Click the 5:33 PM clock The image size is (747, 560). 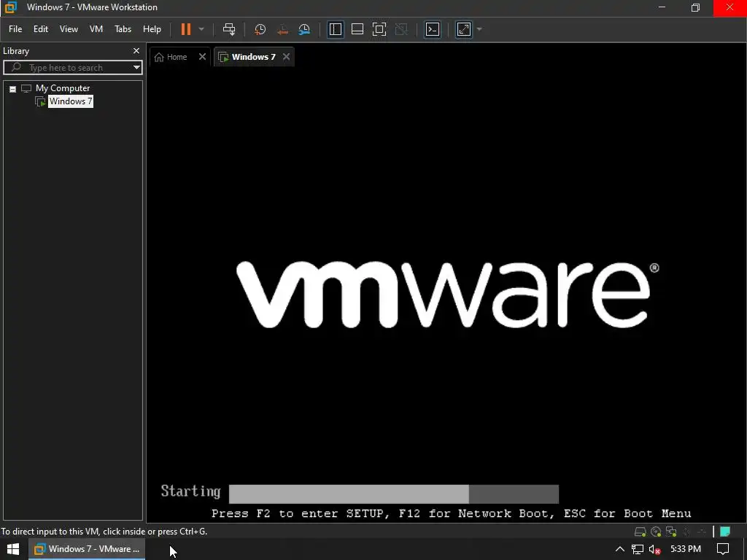686,549
